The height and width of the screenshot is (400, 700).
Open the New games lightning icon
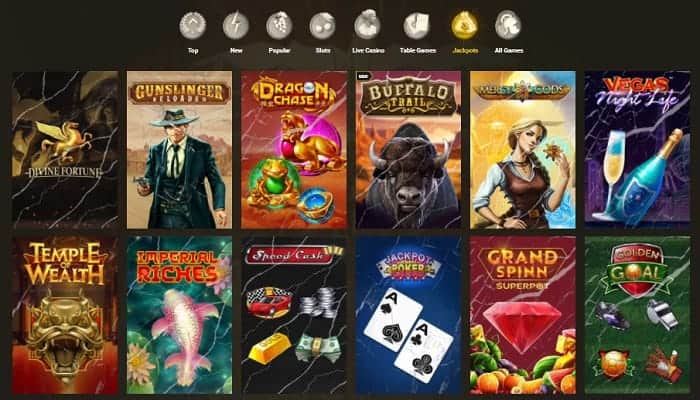(x=236, y=25)
